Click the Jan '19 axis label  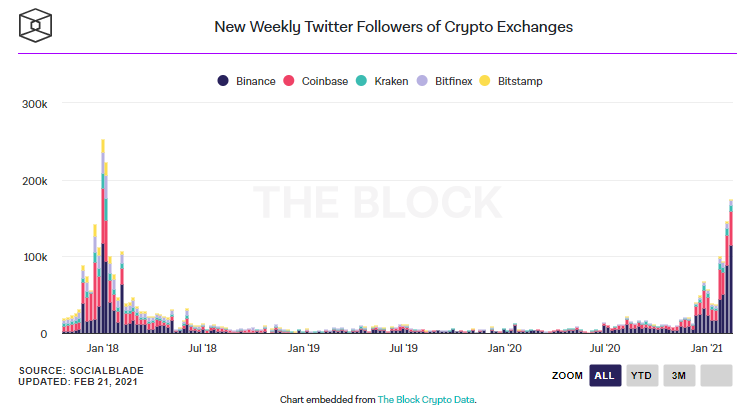pyautogui.click(x=303, y=348)
